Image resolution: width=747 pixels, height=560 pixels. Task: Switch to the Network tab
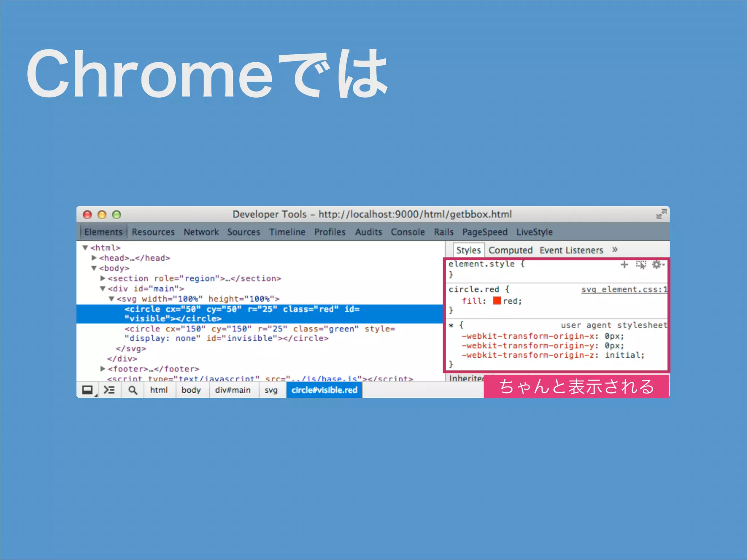pyautogui.click(x=201, y=232)
